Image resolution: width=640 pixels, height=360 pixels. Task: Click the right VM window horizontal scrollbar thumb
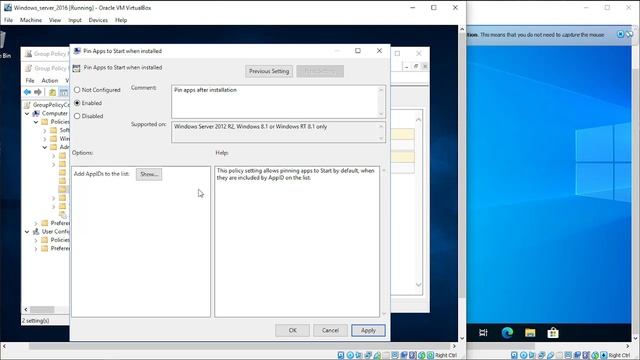point(500,346)
